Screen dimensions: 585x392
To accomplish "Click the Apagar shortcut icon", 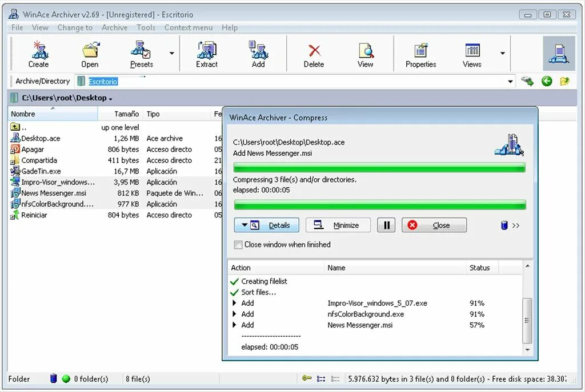I will pos(15,149).
